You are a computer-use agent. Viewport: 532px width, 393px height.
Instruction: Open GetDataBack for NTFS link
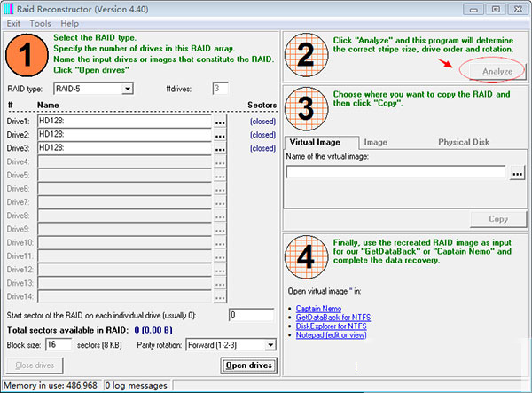334,318
